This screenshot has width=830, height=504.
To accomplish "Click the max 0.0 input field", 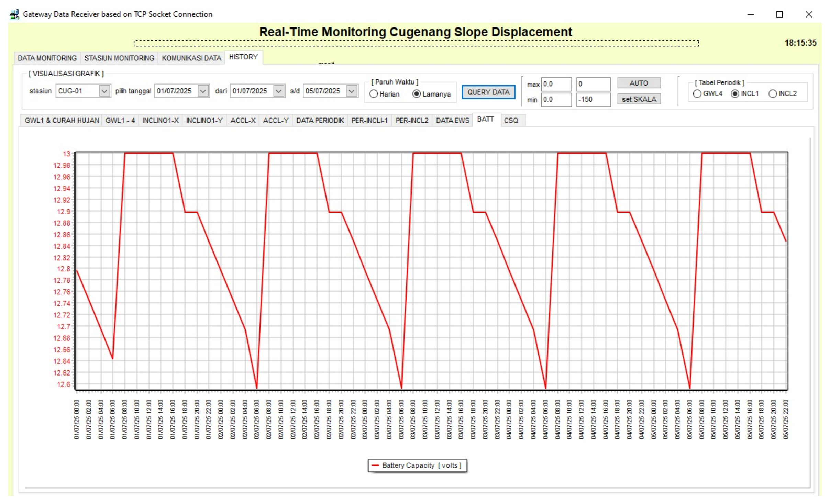I will coord(556,84).
